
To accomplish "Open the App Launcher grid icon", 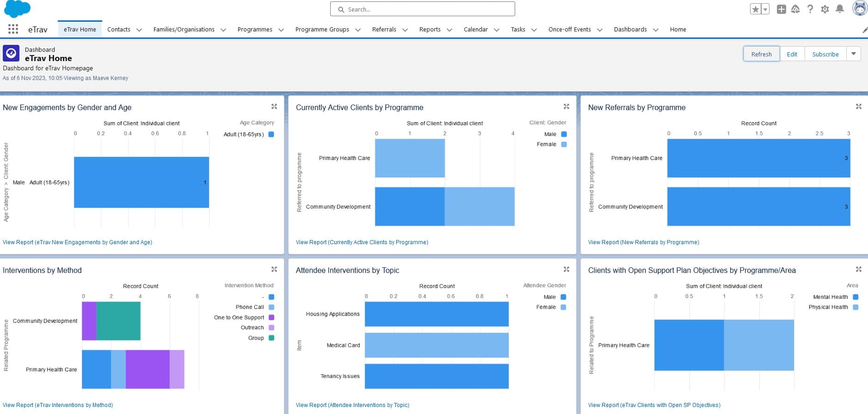I will (13, 29).
